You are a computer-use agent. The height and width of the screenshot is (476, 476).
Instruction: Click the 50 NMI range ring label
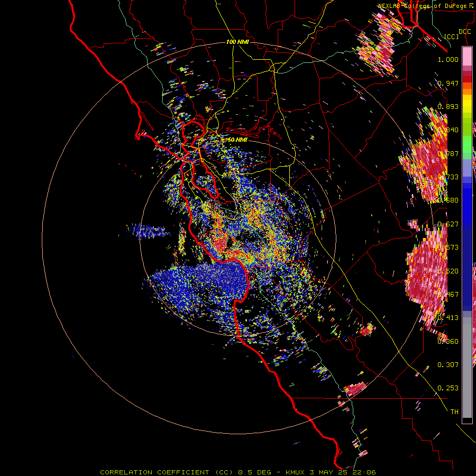pyautogui.click(x=237, y=140)
